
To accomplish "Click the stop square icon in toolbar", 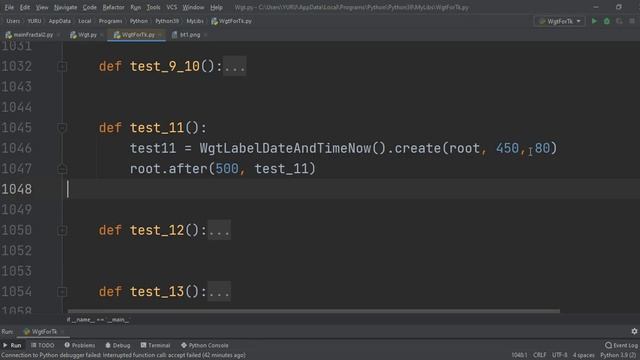I will coord(632,21).
